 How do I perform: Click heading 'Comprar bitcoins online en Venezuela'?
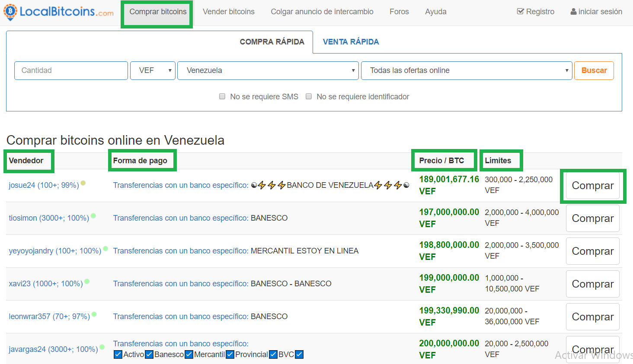pos(115,140)
